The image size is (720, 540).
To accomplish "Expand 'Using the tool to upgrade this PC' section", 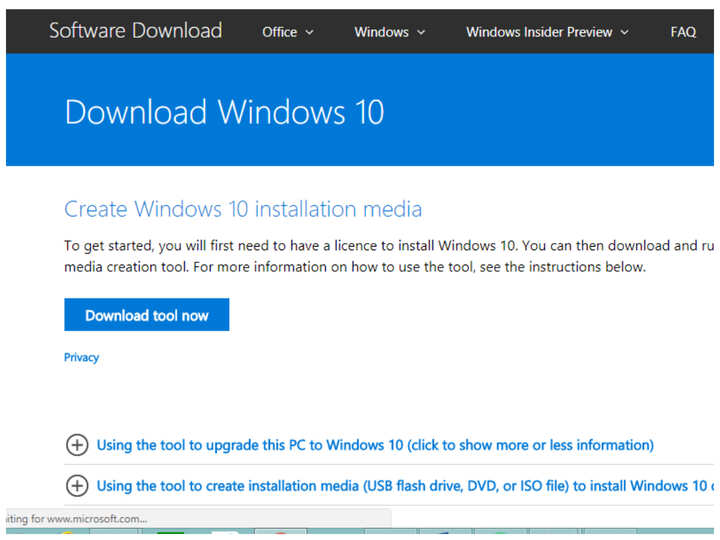I will (x=375, y=445).
